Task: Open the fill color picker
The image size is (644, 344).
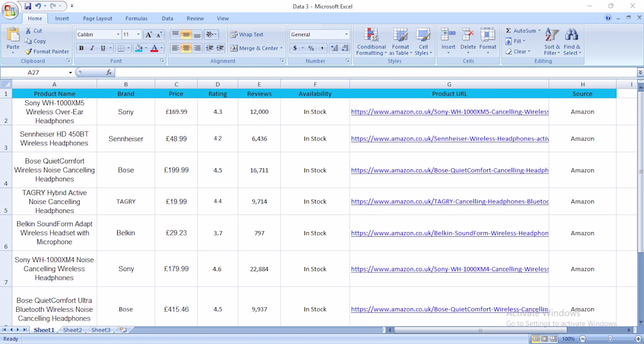Action: [138, 49]
